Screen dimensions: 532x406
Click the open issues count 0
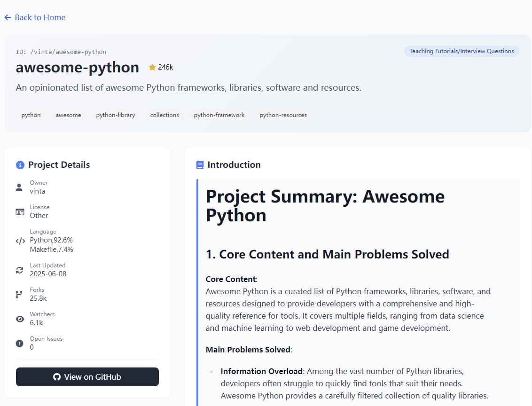pos(32,347)
